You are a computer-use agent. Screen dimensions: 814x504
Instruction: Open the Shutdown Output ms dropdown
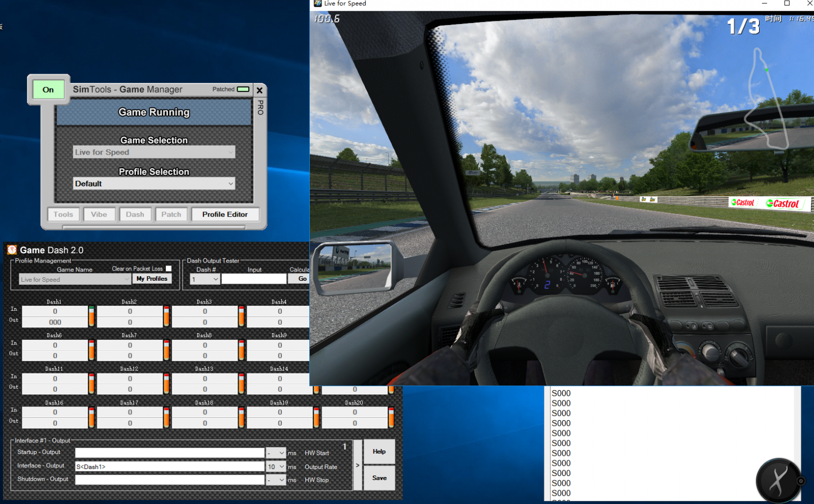tap(276, 480)
